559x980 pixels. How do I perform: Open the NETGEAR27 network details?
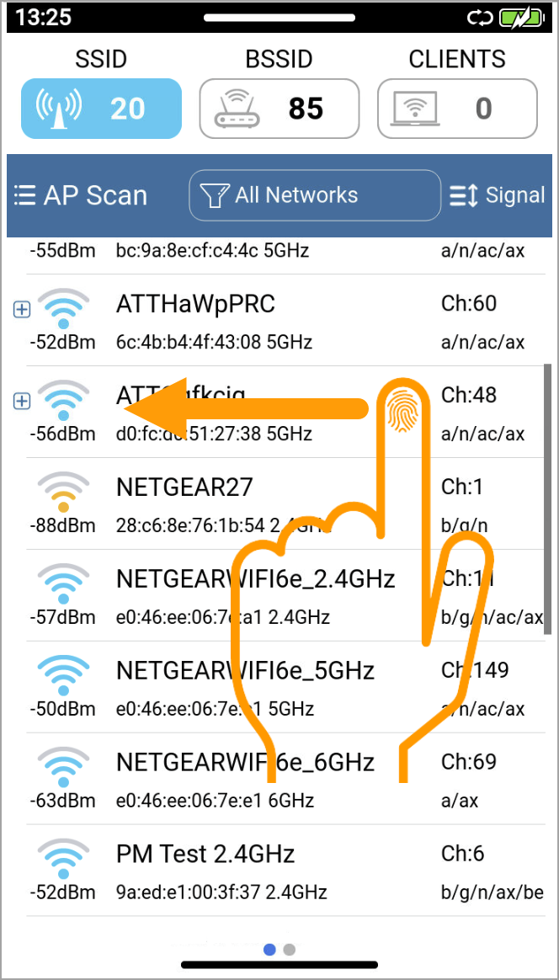285,503
